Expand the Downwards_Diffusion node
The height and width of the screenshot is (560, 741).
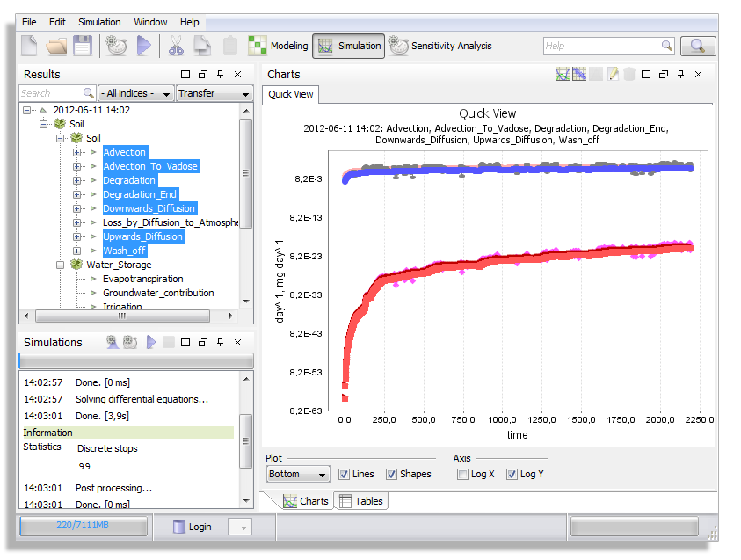pos(76,208)
